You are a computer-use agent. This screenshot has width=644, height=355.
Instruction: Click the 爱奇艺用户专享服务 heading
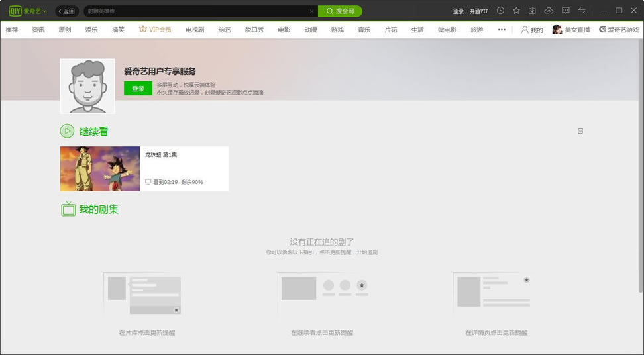pos(160,72)
